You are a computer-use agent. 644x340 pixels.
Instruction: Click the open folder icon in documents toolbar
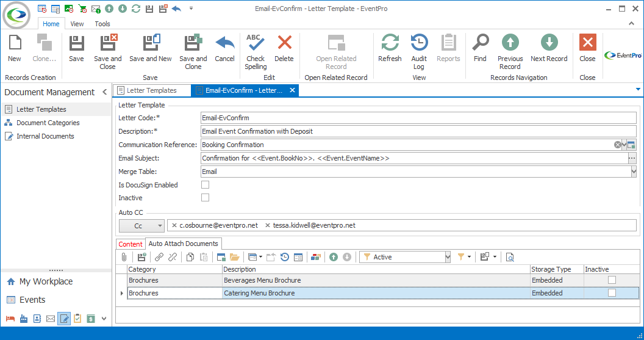(235, 258)
